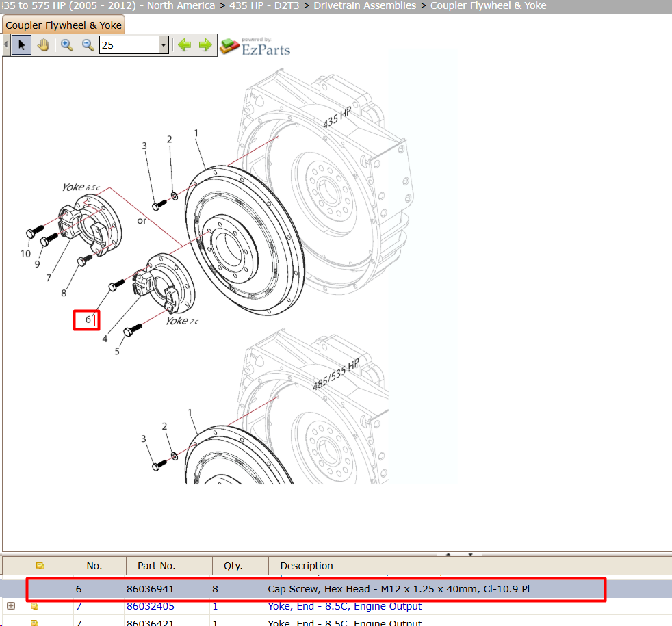
Task: Select callout 2 in the 485/535 HP diagram
Action: click(164, 426)
